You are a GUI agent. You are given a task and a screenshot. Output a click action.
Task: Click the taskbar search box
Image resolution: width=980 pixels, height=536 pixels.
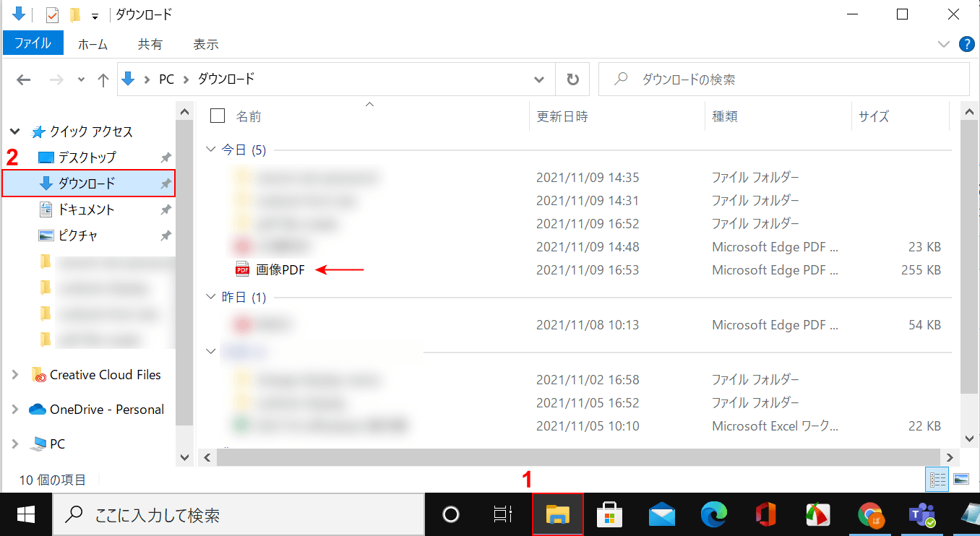coord(238,515)
